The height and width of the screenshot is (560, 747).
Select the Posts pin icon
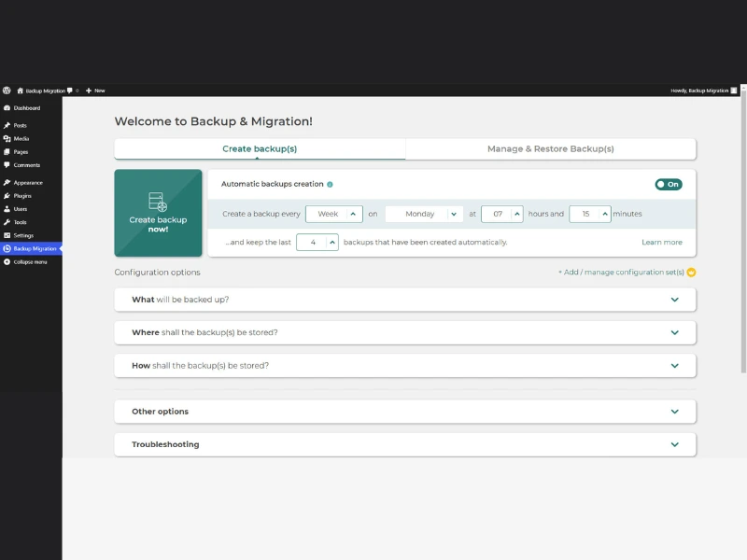tap(7, 125)
